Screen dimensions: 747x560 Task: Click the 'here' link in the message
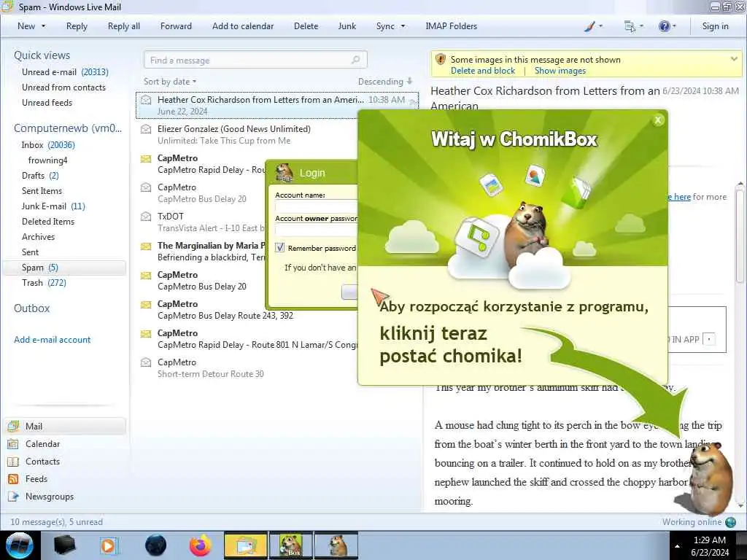[x=682, y=197]
